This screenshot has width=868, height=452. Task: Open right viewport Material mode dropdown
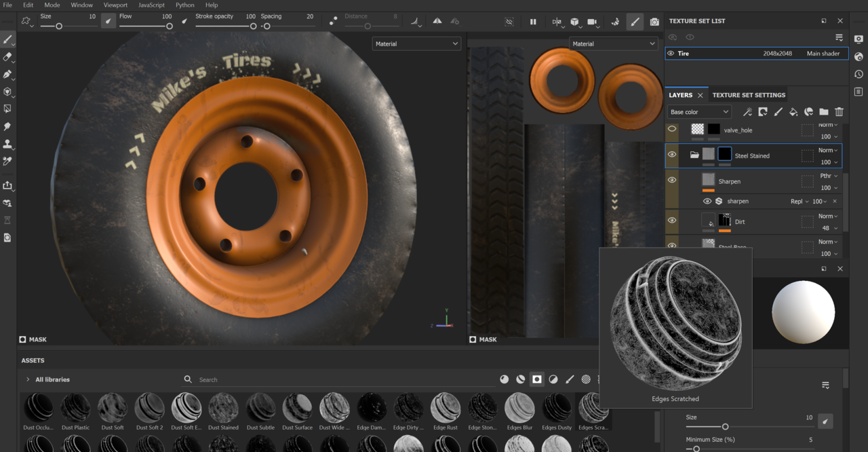coord(613,43)
